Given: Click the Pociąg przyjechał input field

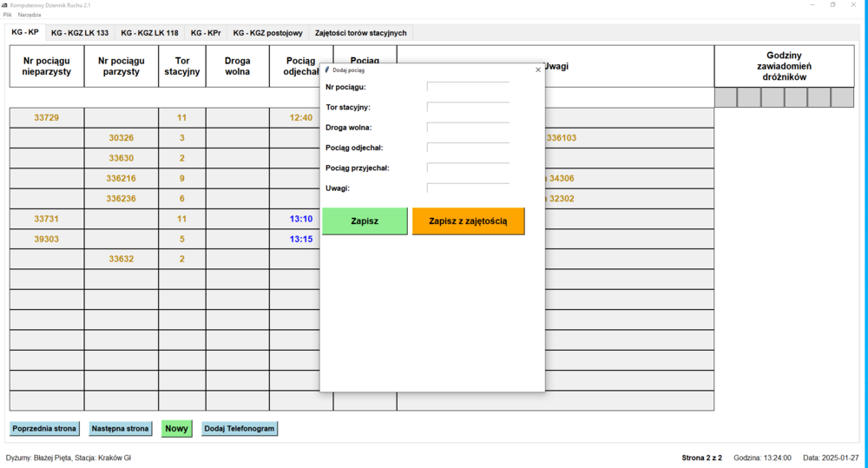Looking at the screenshot, I should [x=468, y=168].
